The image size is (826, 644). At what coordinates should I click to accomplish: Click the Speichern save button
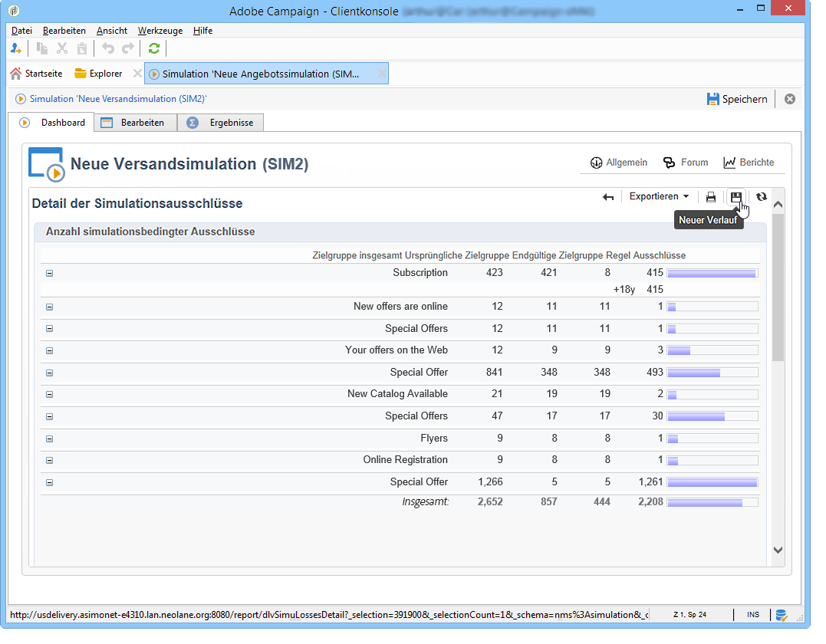coord(737,100)
